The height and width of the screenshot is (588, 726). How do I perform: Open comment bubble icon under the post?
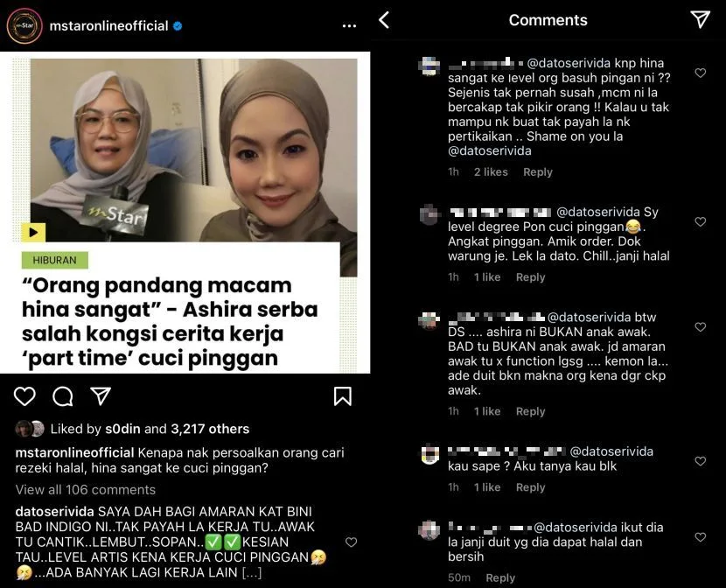click(x=63, y=396)
